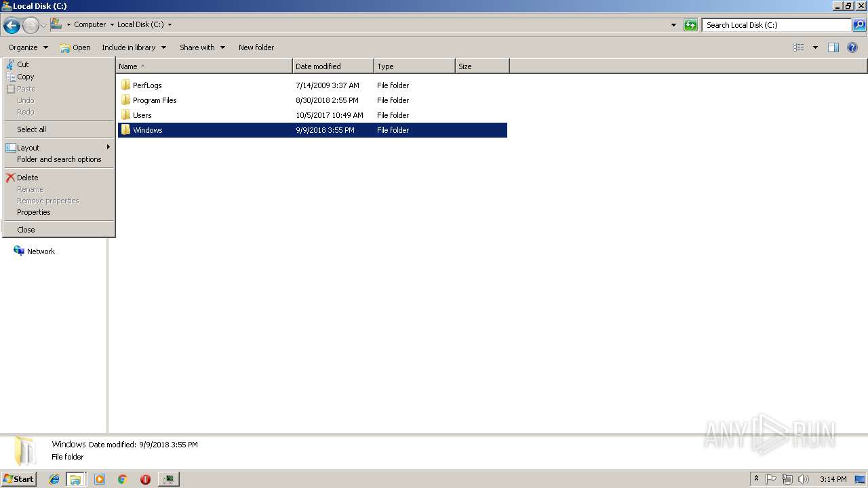
Task: Click the monitor app taskbar icon
Action: [x=168, y=479]
